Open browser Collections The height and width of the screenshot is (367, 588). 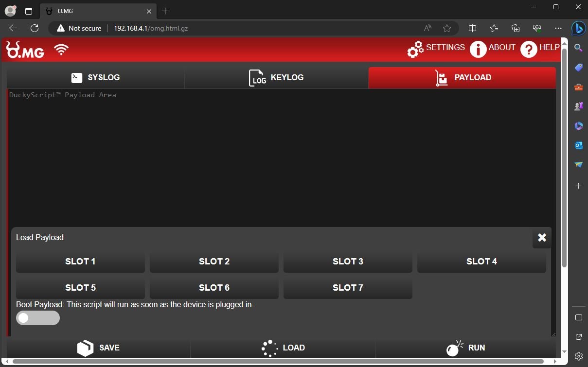[x=516, y=28]
